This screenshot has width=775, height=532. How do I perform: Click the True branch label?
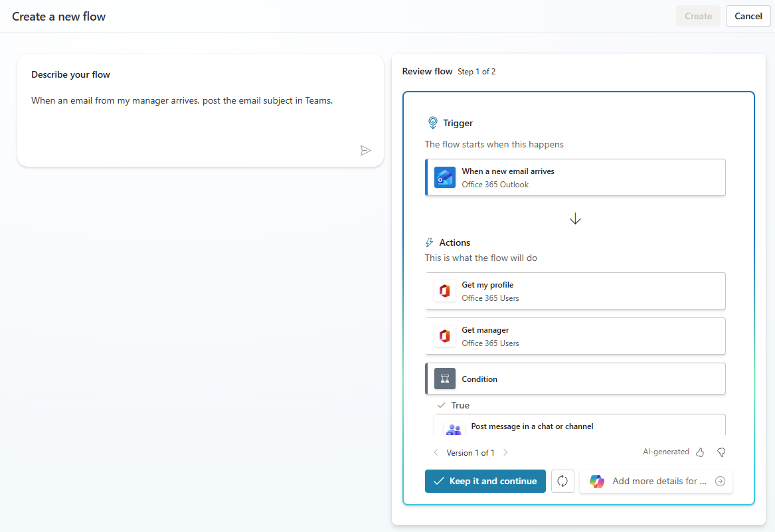coord(460,405)
